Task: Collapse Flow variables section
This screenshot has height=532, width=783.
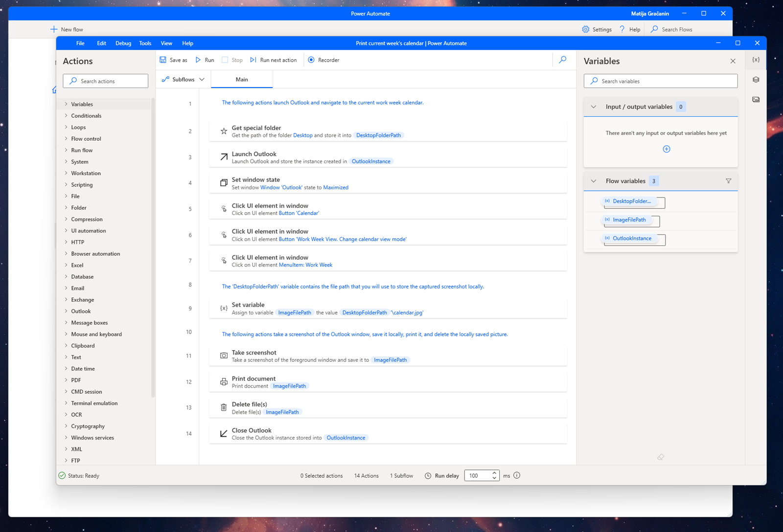Action: pyautogui.click(x=594, y=181)
